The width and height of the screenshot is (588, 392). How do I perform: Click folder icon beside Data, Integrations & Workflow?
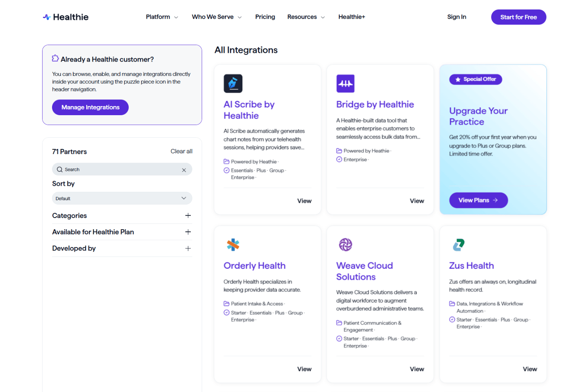pyautogui.click(x=452, y=303)
